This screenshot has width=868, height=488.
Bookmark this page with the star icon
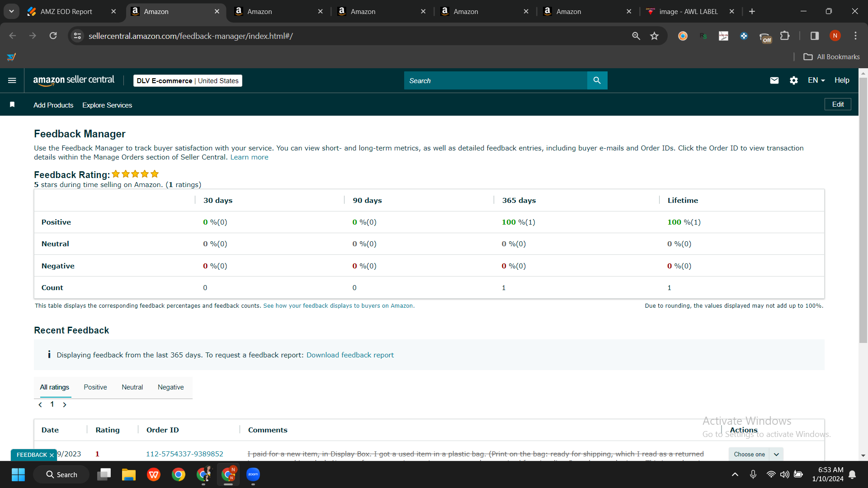coord(654,36)
